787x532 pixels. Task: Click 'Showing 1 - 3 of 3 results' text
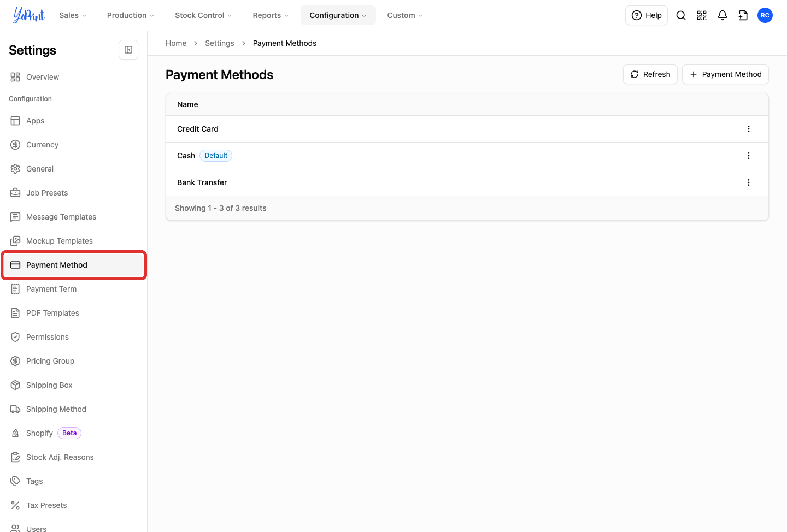coord(221,208)
